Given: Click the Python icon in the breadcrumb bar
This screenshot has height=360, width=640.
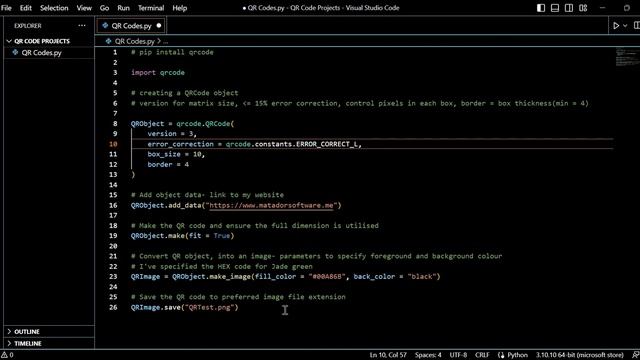Looking at the screenshot, I should click(108, 41).
